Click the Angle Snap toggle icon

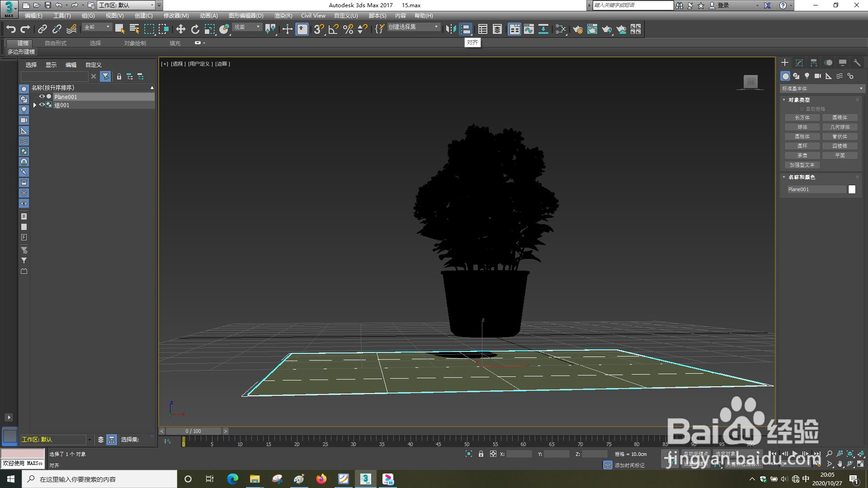pos(333,29)
